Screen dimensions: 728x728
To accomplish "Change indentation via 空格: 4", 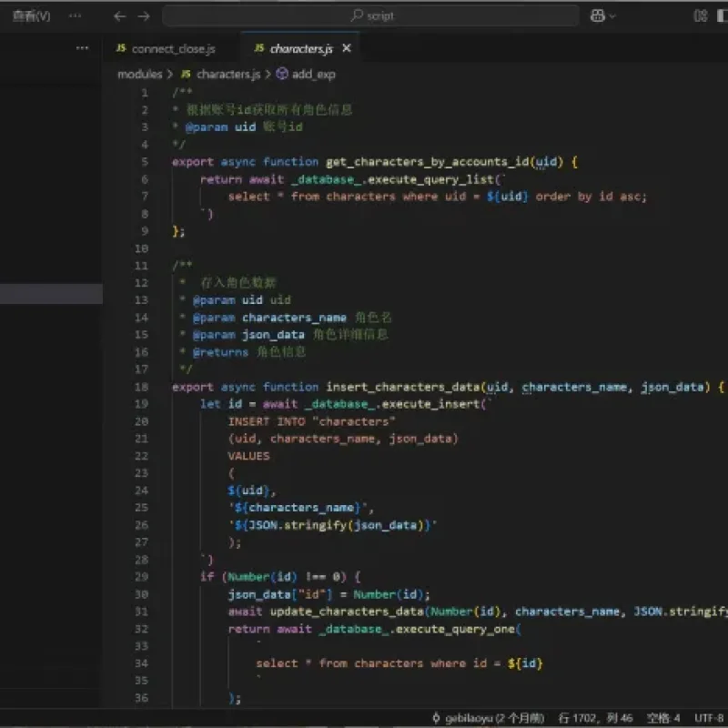I will (x=664, y=718).
